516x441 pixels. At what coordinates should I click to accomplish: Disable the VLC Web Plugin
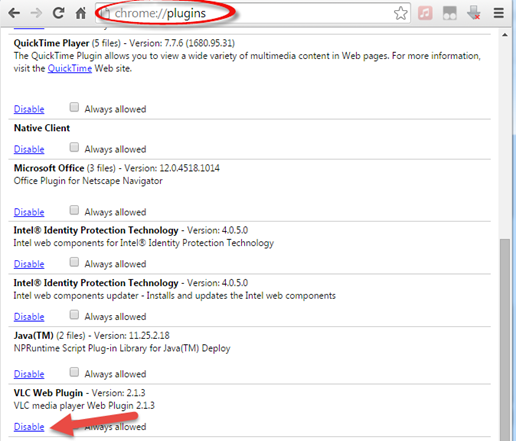[x=29, y=427]
